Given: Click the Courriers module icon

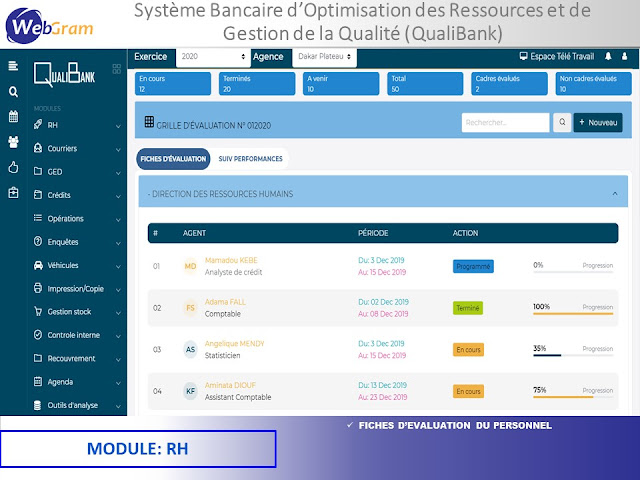Looking at the screenshot, I should point(38,148).
